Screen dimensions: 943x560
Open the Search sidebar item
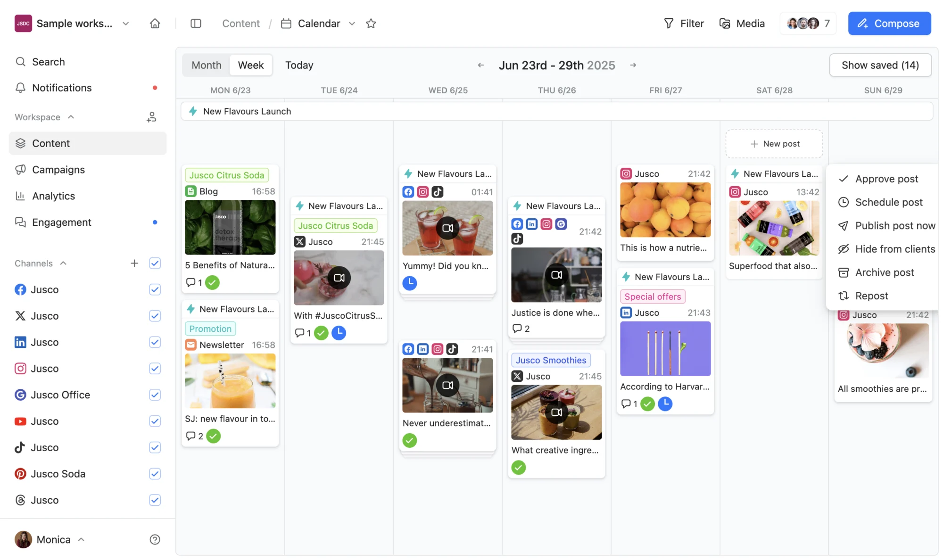pyautogui.click(x=88, y=62)
